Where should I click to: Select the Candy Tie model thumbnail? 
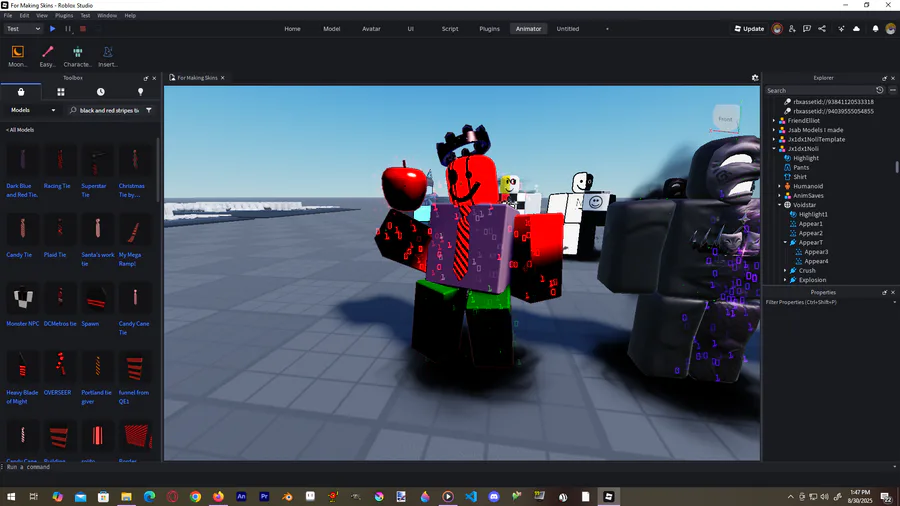coord(22,229)
